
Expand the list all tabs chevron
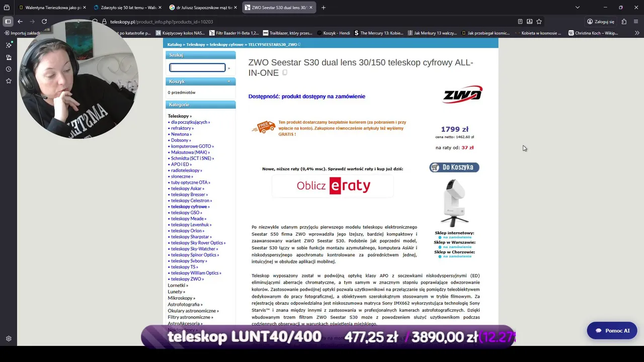(577, 8)
